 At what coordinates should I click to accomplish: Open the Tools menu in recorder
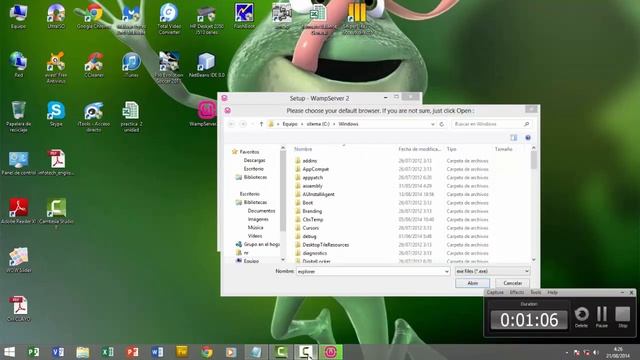tap(536, 293)
